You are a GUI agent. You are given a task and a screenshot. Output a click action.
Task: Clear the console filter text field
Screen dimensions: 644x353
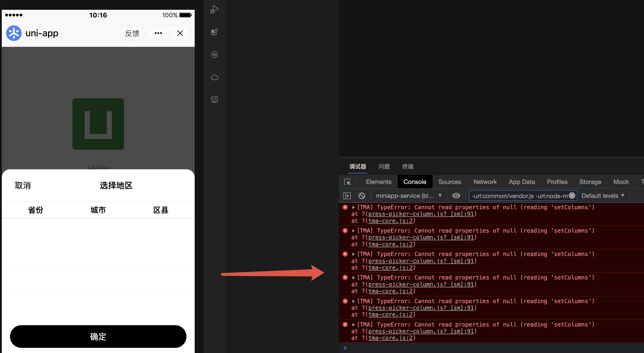coord(572,196)
